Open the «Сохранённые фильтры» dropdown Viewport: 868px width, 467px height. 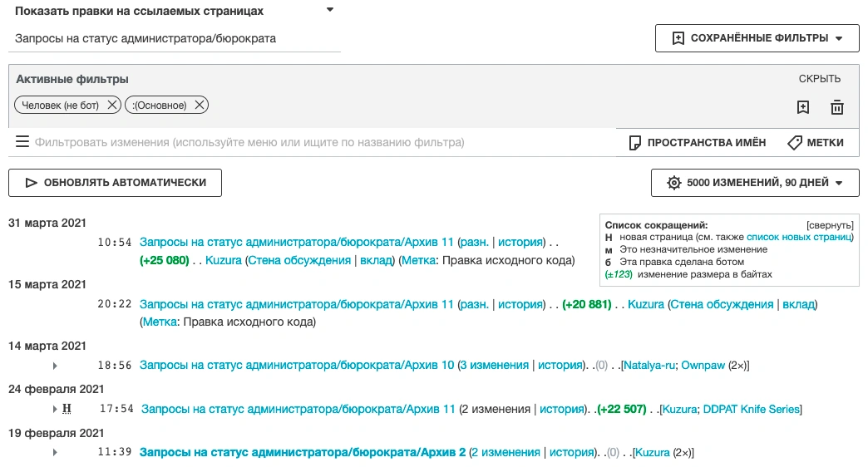click(x=757, y=38)
